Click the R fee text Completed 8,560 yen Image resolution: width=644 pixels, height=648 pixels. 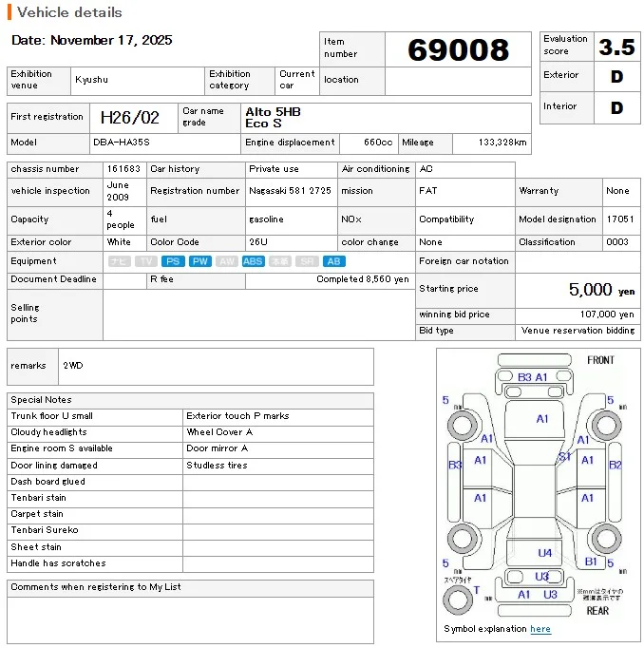pos(362,279)
